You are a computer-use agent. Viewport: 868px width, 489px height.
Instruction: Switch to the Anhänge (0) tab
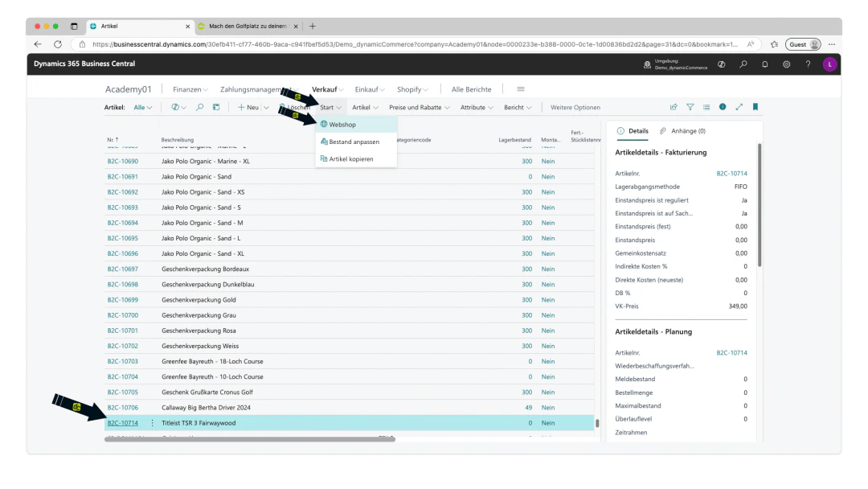(682, 131)
